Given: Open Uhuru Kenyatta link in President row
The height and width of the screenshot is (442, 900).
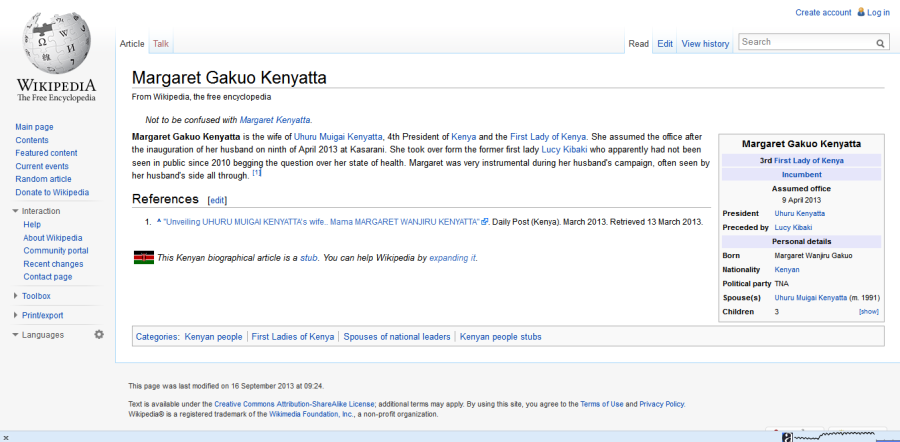Looking at the screenshot, I should click(x=800, y=214).
